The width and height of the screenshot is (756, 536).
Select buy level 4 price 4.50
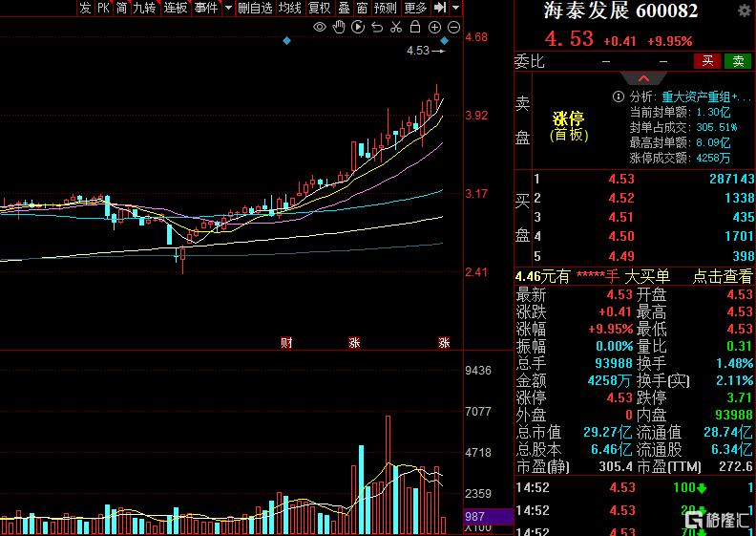tap(621, 236)
